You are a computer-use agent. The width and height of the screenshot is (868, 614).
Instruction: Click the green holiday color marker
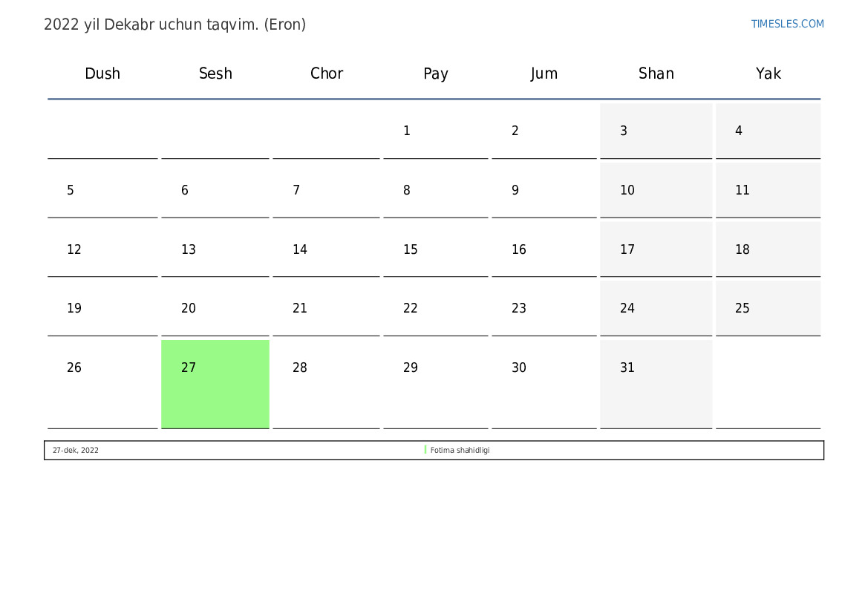click(x=425, y=450)
